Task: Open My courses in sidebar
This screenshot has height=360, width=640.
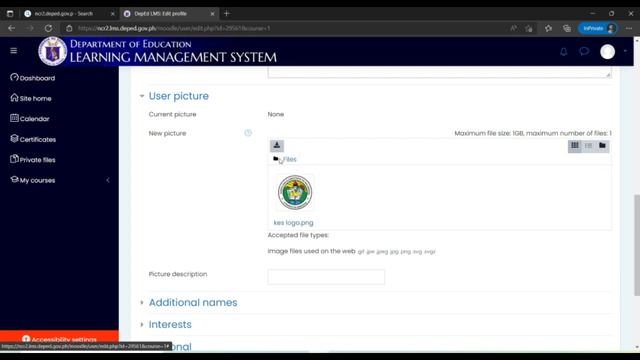Action: tap(33, 180)
